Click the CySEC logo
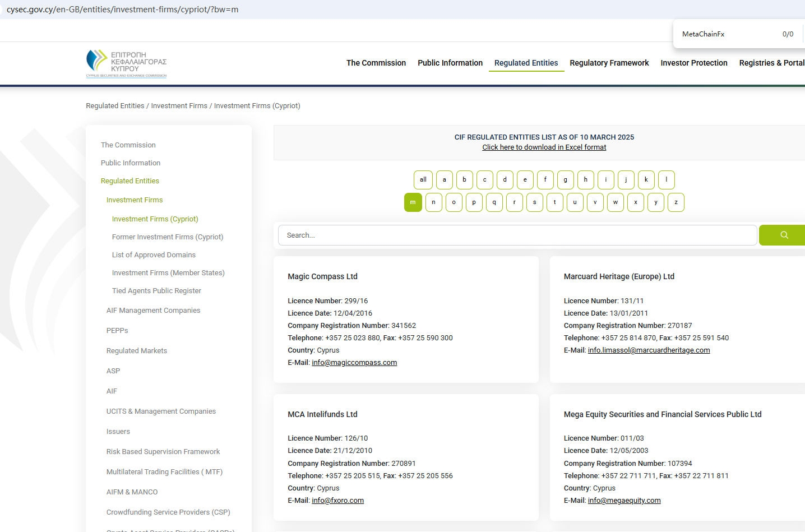 (127, 63)
